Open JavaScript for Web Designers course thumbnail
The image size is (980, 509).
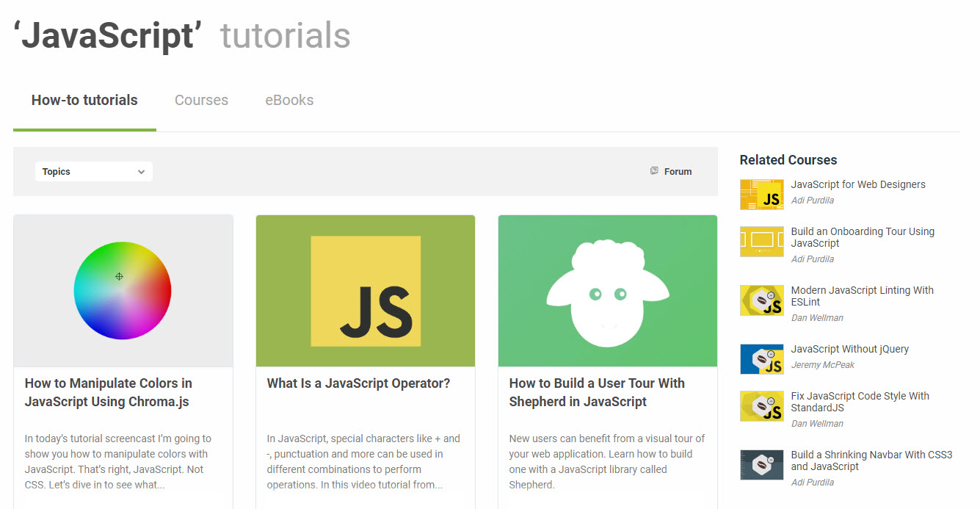tap(761, 195)
